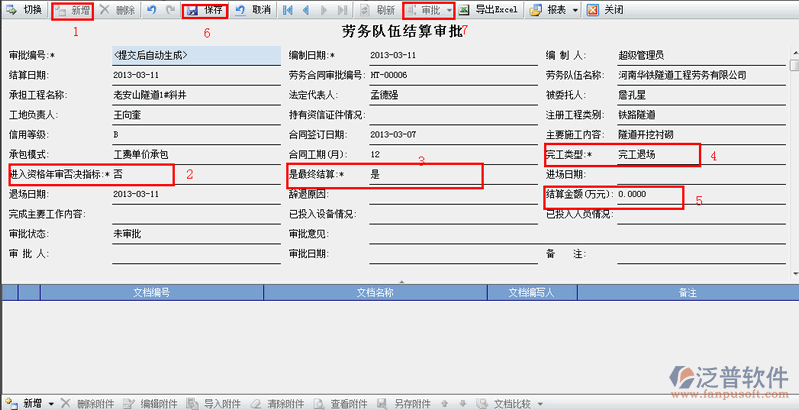The height and width of the screenshot is (410, 799).
Task: Click the empty 持有资信证件情况 field
Action: [454, 115]
